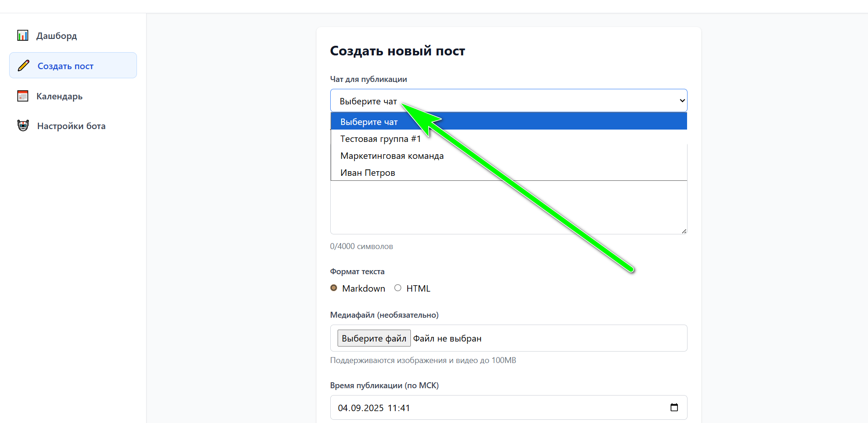The height and width of the screenshot is (423, 868).
Task: Click into the post text area
Action: coord(508,207)
